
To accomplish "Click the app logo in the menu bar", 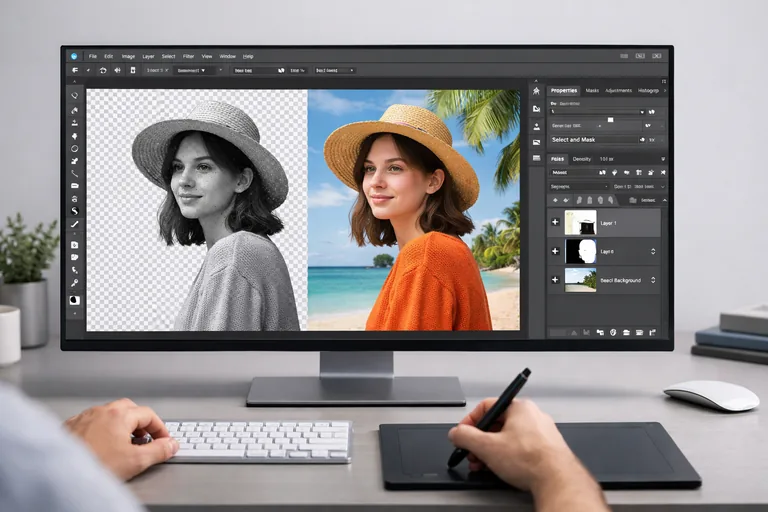I will click(74, 56).
